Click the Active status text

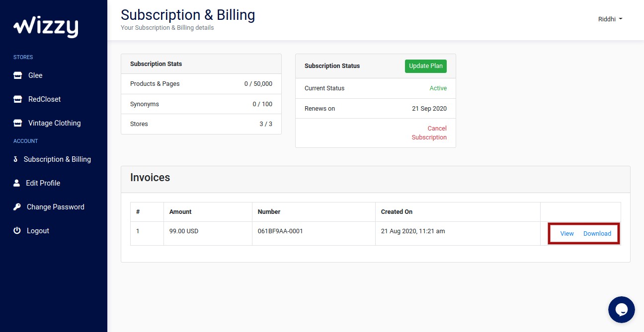pyautogui.click(x=438, y=88)
